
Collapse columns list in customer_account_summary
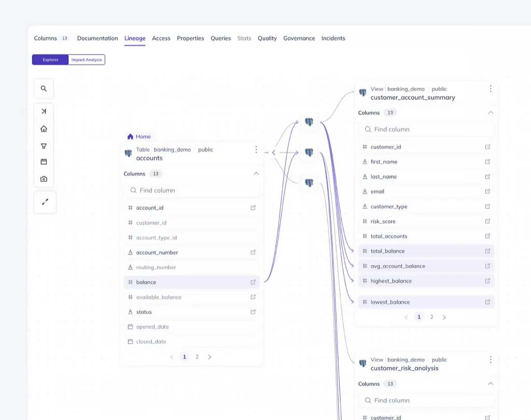click(x=491, y=113)
